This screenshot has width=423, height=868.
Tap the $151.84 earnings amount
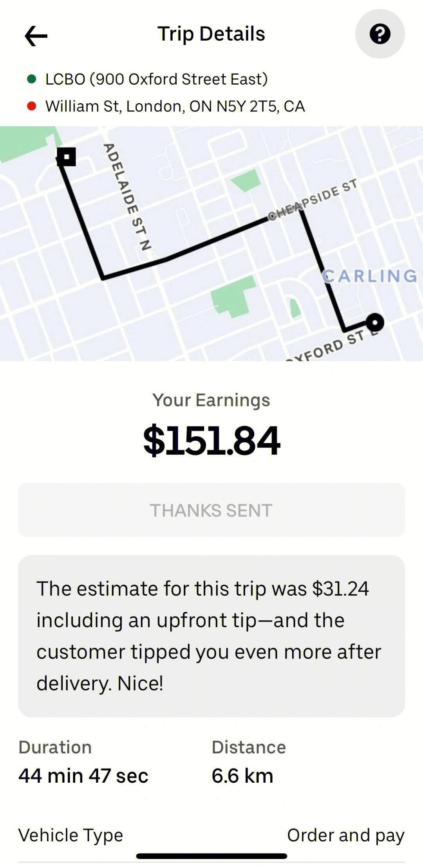211,441
